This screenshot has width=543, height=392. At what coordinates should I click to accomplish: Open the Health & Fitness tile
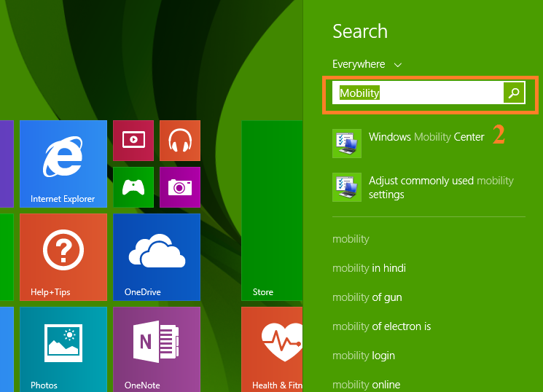[272, 350]
